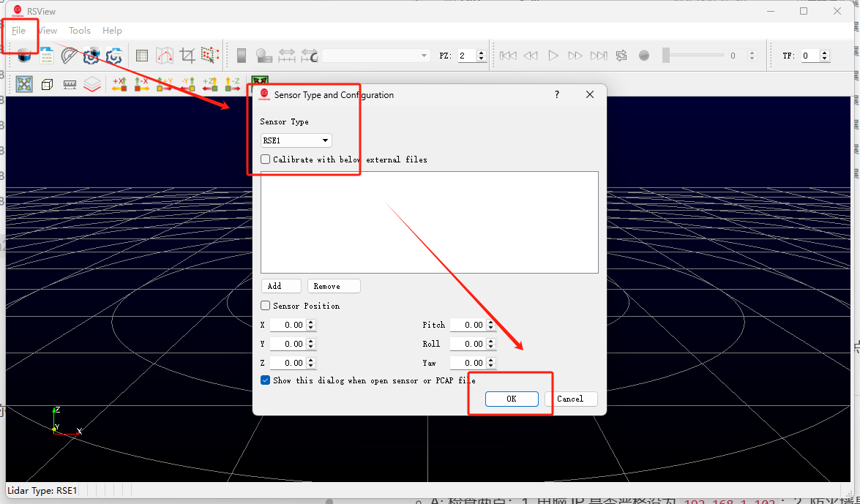Viewport: 860px width, 504px height.
Task: Enable the Sensor Position checkbox
Action: coord(266,306)
